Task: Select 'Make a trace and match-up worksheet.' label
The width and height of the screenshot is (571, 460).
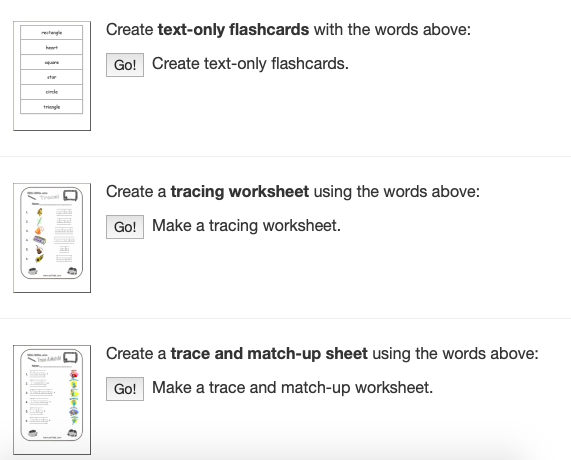Action: pyautogui.click(x=292, y=388)
